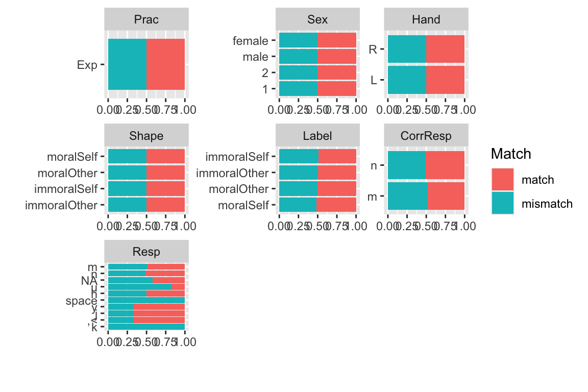Click the red match segment of Exp bar
Image resolution: width=588 pixels, height=392 pixels.
coord(166,64)
